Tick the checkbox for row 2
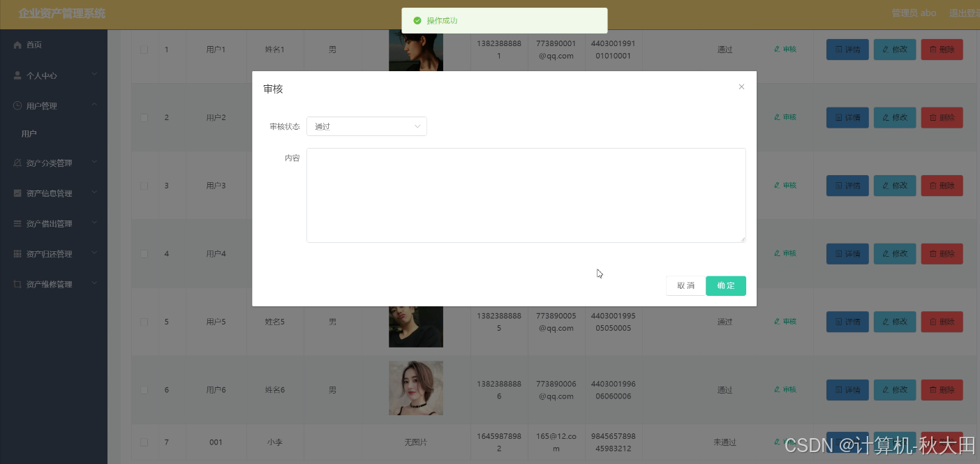Image resolution: width=980 pixels, height=464 pixels. point(144,117)
